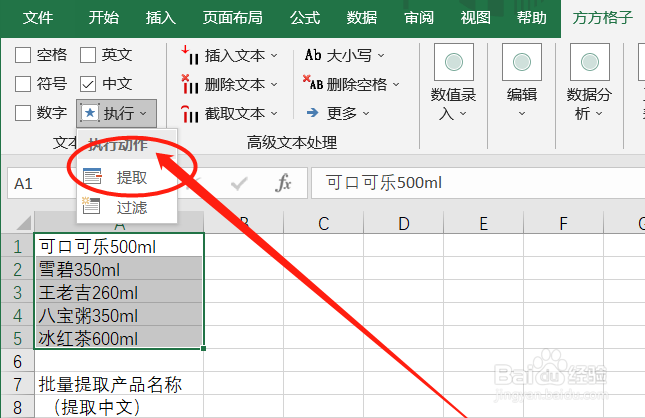Image resolution: width=645 pixels, height=418 pixels.
Task: Click cell containing 雪碧350ml
Action: click(x=119, y=269)
